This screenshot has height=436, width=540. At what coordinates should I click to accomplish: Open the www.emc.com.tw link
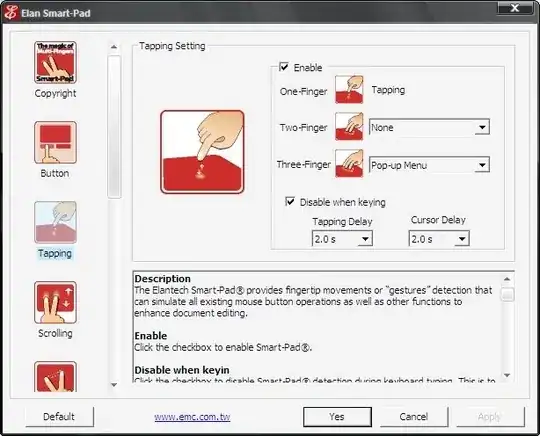pyautogui.click(x=192, y=417)
